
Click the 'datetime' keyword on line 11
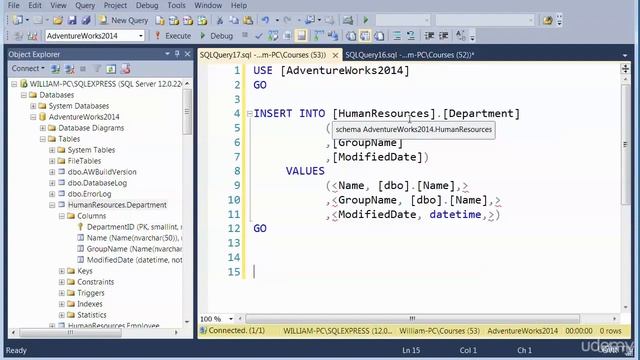455,214
